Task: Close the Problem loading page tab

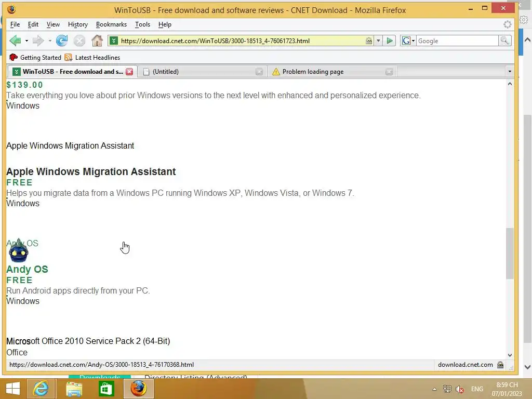Action: tap(389, 72)
